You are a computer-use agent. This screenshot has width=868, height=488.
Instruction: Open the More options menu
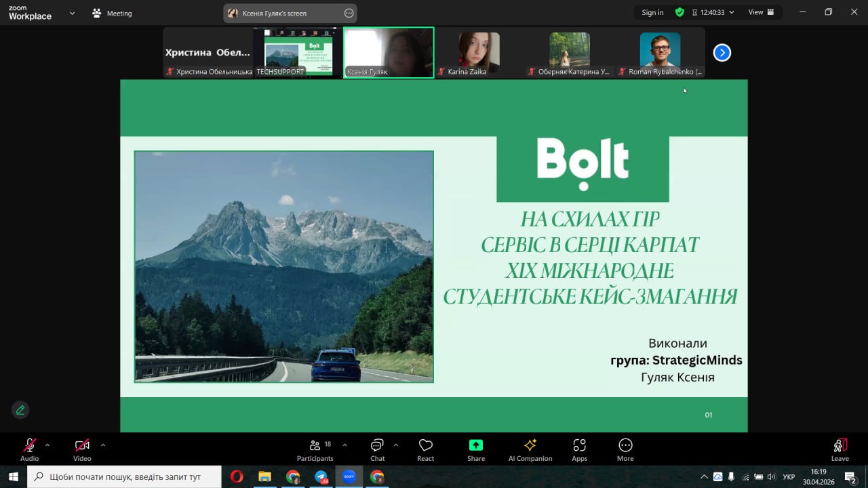(625, 449)
